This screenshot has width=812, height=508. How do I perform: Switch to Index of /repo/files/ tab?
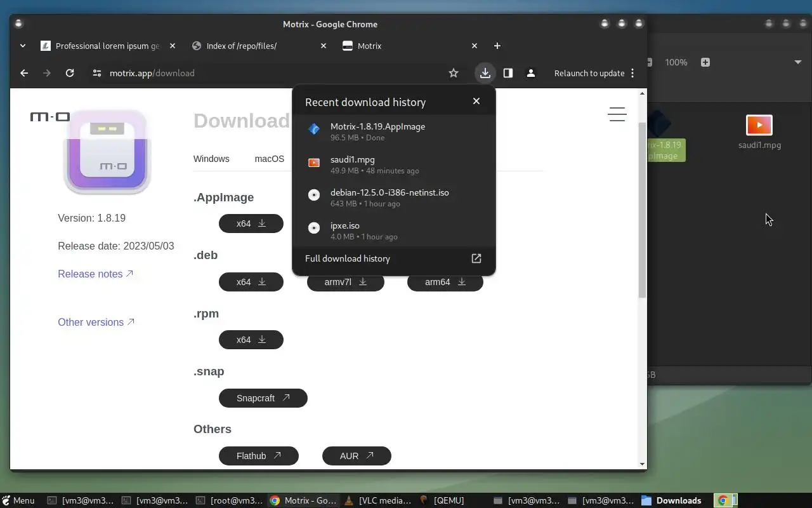click(x=258, y=46)
